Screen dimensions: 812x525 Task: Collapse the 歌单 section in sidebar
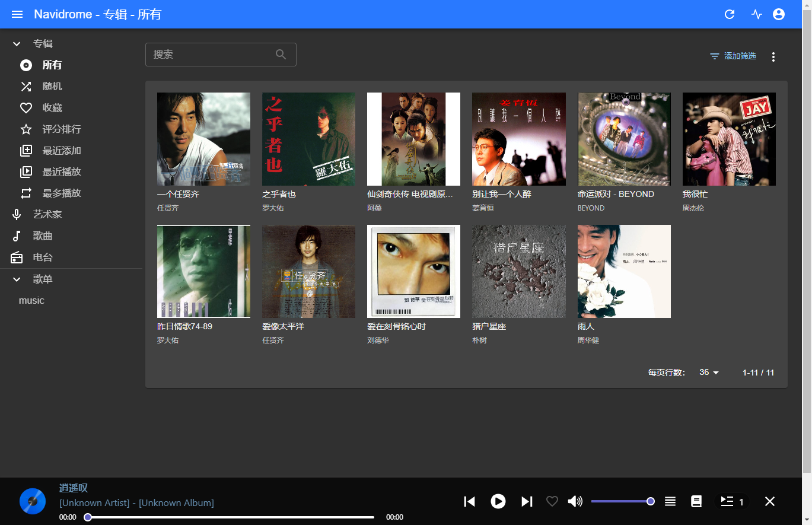click(17, 279)
